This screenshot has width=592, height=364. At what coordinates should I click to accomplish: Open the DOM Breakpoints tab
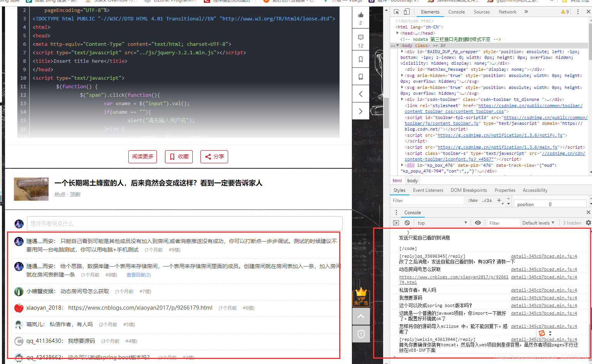coord(469,190)
